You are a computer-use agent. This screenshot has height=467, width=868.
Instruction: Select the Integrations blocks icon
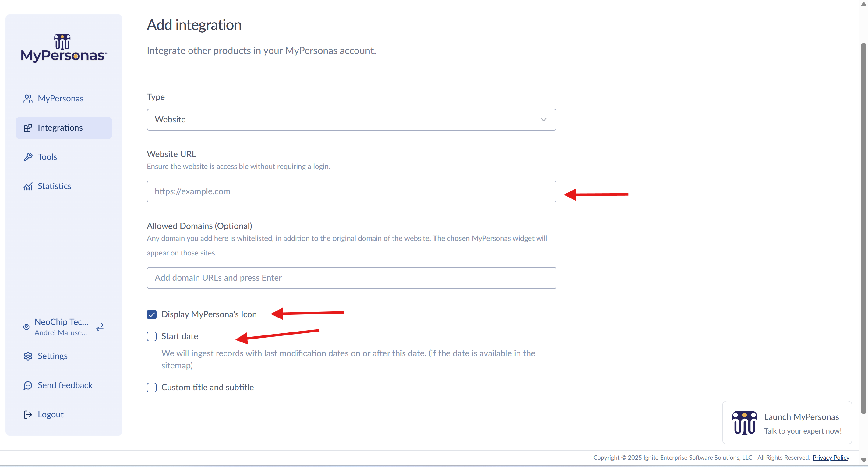(28, 128)
